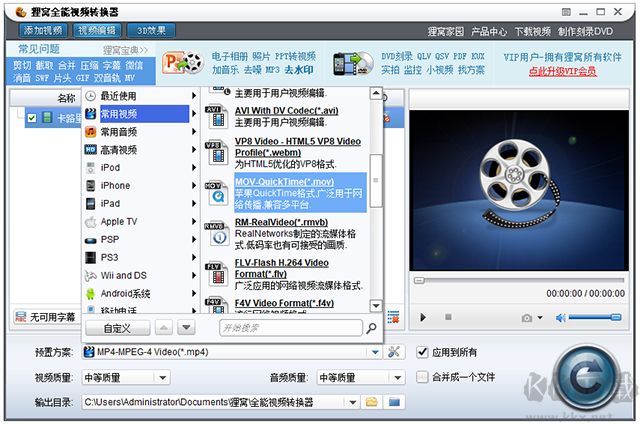Screen dimensions: 640x424
Task: Click the WebM VP8 format icon
Action: (x=217, y=153)
